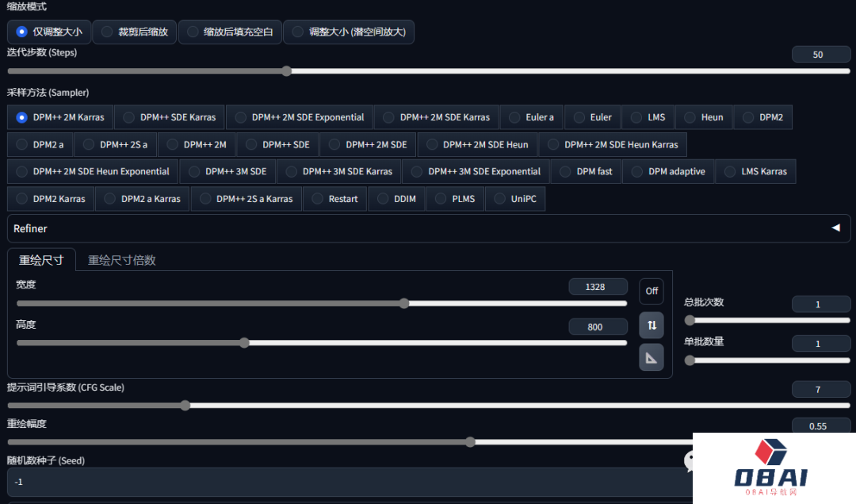Image resolution: width=856 pixels, height=504 pixels.
Task: Select the Euler a sampler
Action: pyautogui.click(x=531, y=117)
